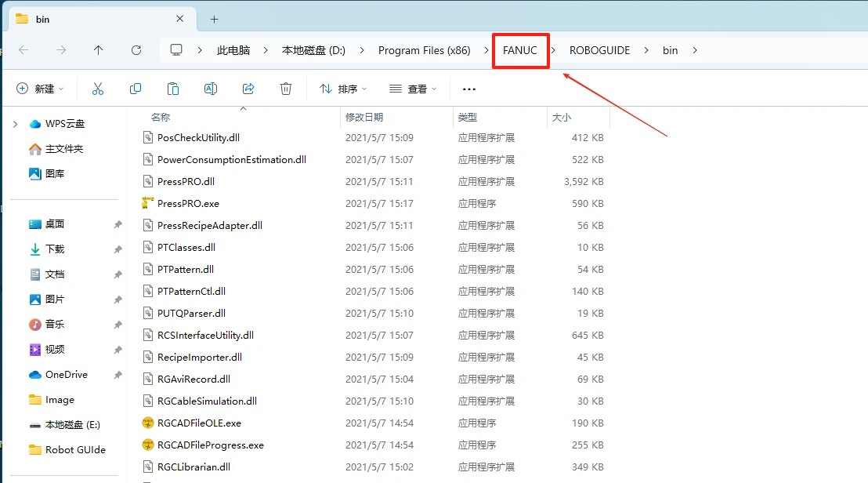Sort files by the 名称 column header
This screenshot has height=483, width=868.
(x=160, y=116)
